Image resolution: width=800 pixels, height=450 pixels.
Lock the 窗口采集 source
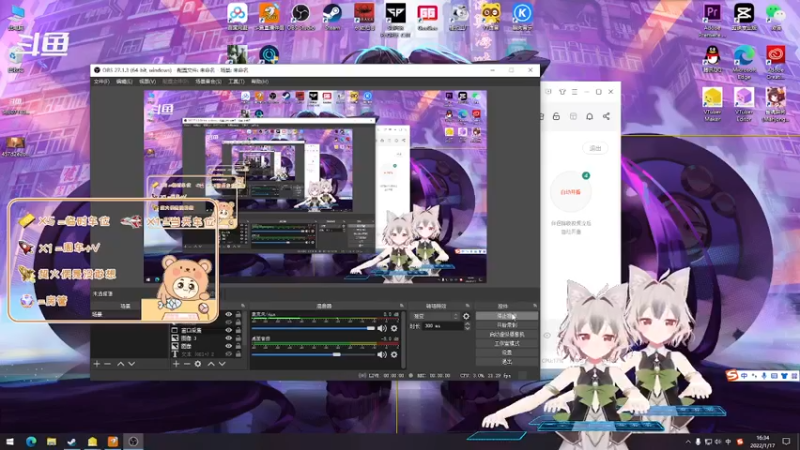(x=238, y=330)
